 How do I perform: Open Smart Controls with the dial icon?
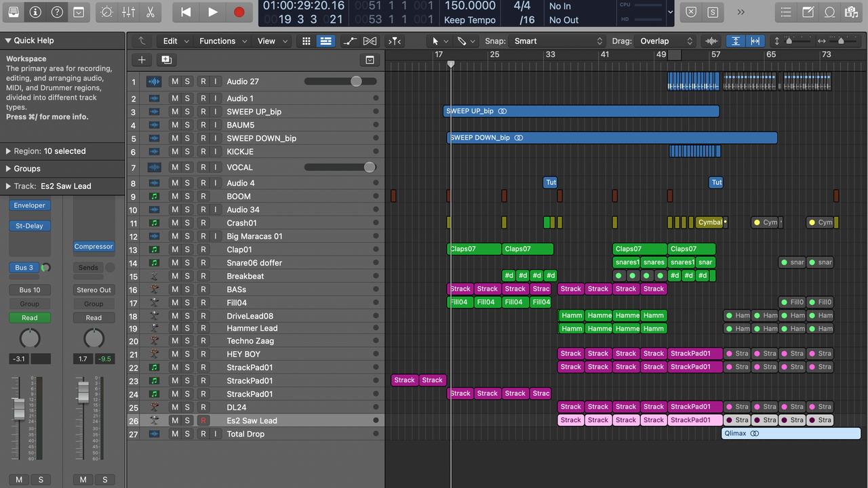[106, 12]
